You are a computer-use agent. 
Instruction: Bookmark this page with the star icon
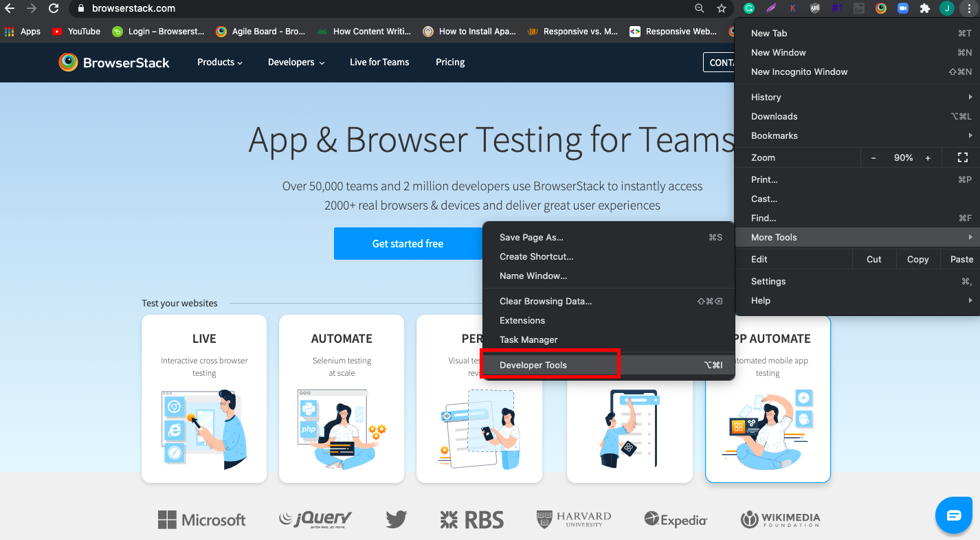(721, 8)
